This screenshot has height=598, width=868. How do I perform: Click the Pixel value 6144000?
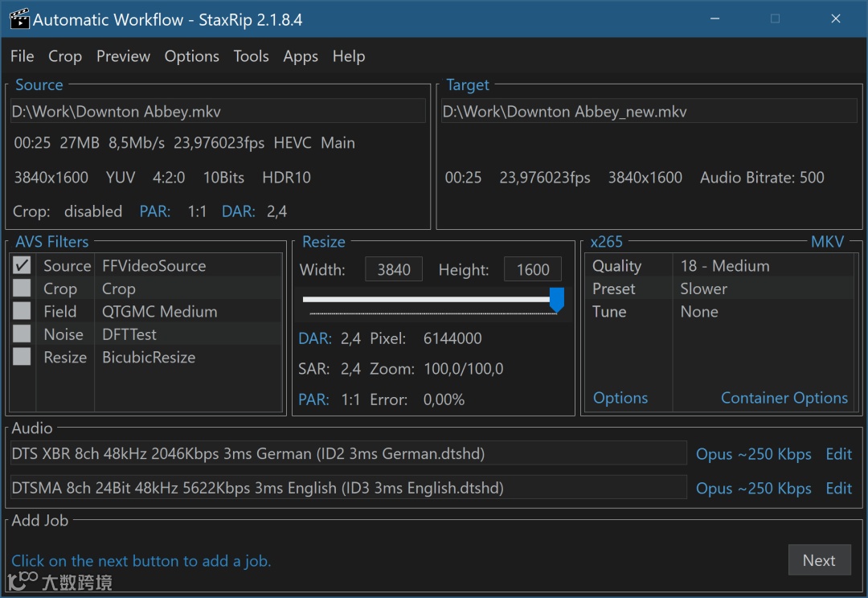point(452,338)
